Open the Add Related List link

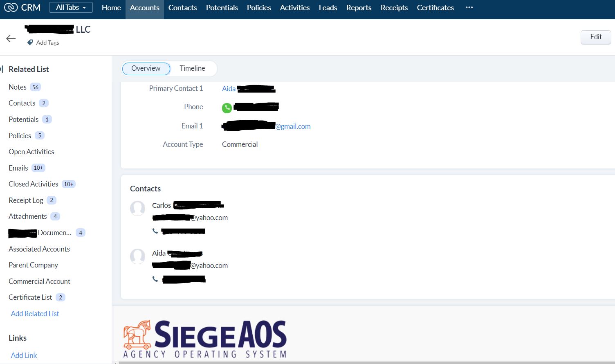pyautogui.click(x=35, y=313)
